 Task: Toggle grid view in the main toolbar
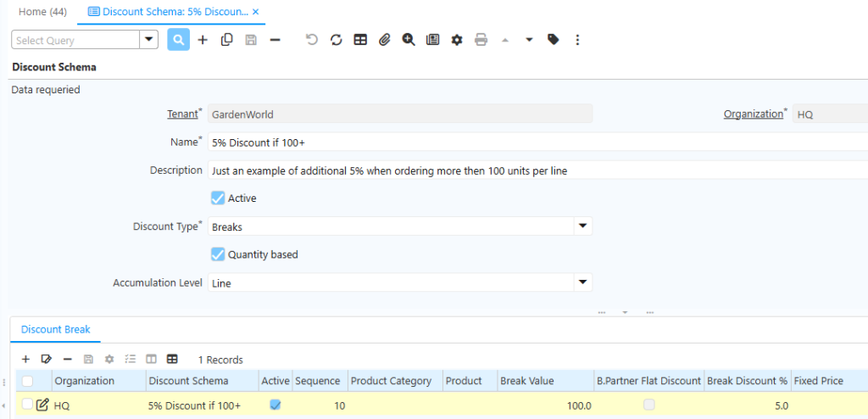(x=360, y=40)
